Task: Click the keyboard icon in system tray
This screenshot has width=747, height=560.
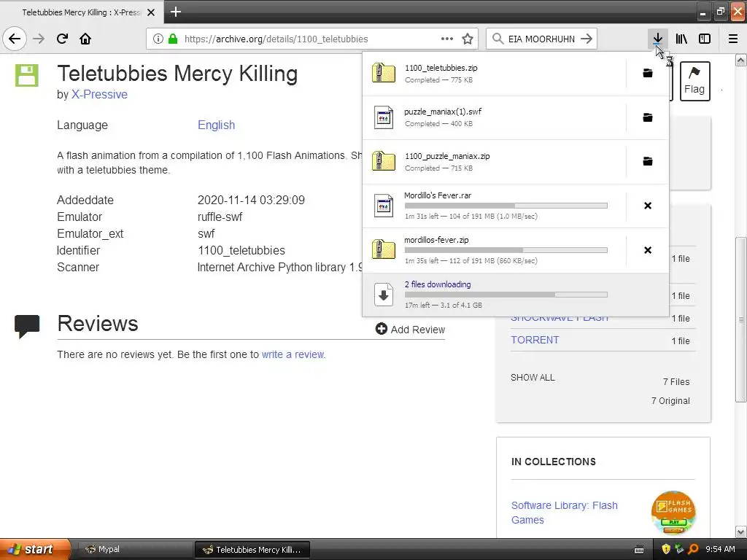Action: coord(639,550)
